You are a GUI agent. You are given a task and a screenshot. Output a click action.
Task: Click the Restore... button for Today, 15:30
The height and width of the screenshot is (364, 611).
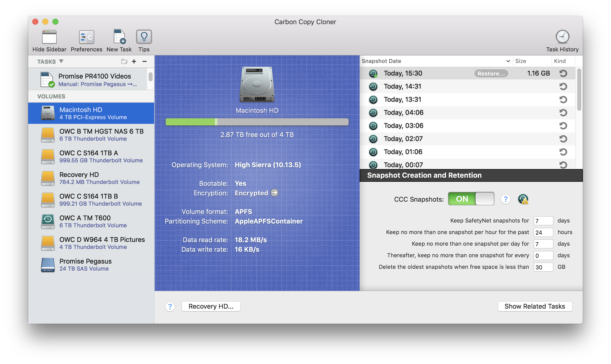coord(491,74)
